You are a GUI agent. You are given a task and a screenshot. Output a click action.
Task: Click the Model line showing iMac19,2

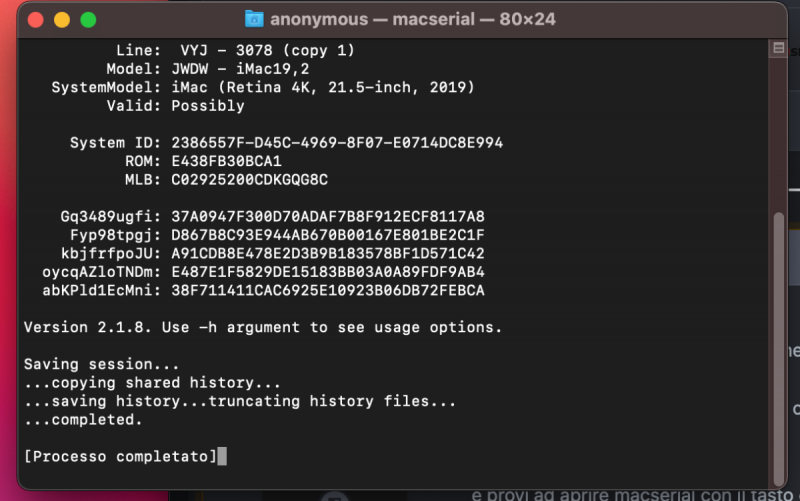pos(240,69)
